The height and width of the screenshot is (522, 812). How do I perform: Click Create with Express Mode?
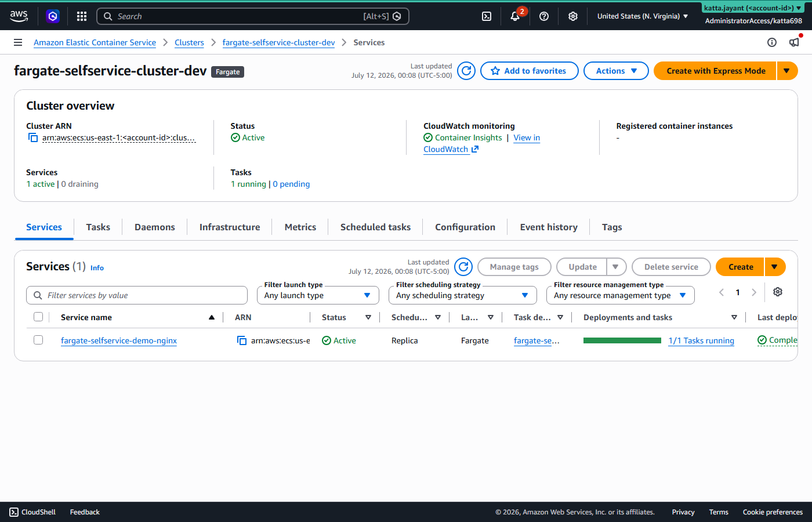click(x=715, y=71)
